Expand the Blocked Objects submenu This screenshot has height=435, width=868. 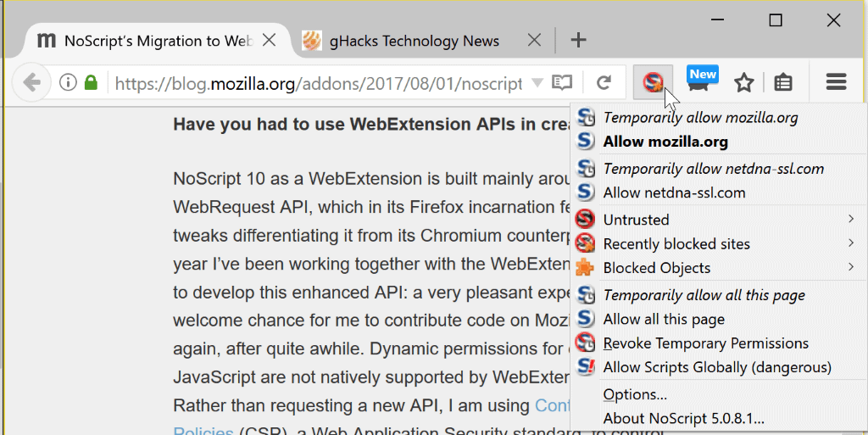[718, 268]
